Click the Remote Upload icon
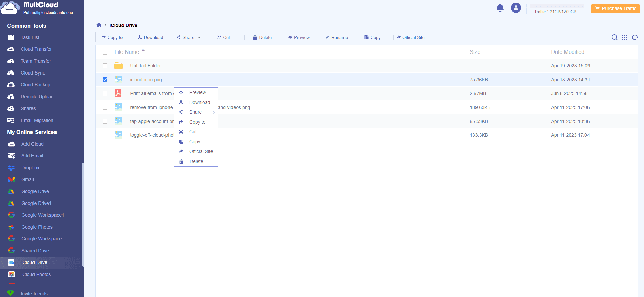This screenshot has height=297, width=644. [x=11, y=97]
